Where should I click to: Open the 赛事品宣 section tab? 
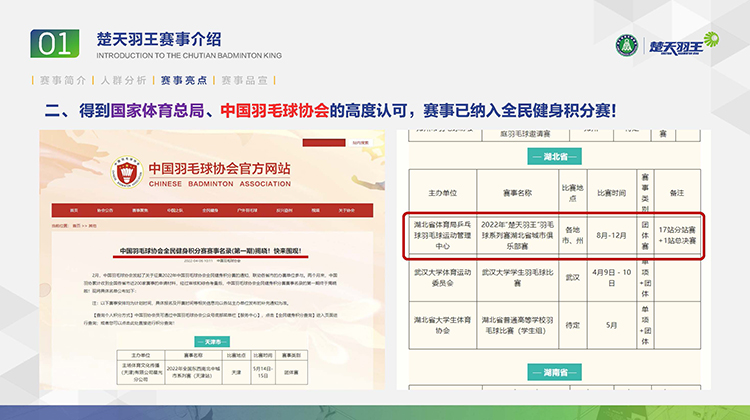(244, 80)
